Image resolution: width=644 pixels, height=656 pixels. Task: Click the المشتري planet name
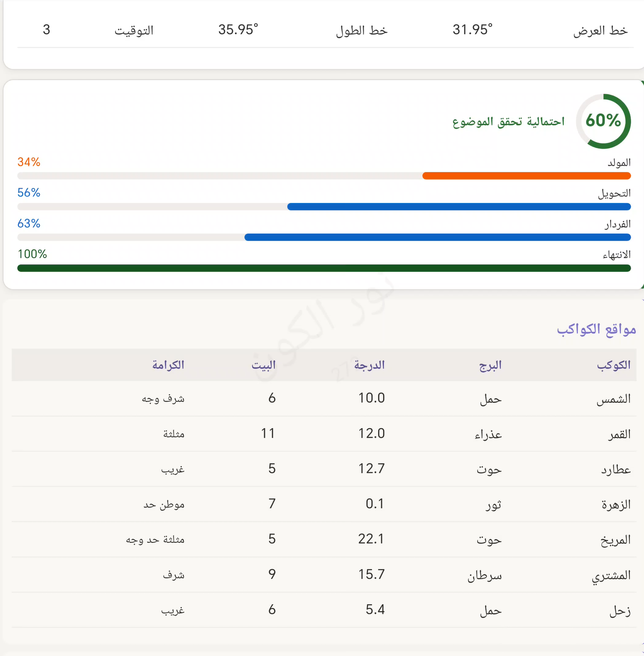611,575
